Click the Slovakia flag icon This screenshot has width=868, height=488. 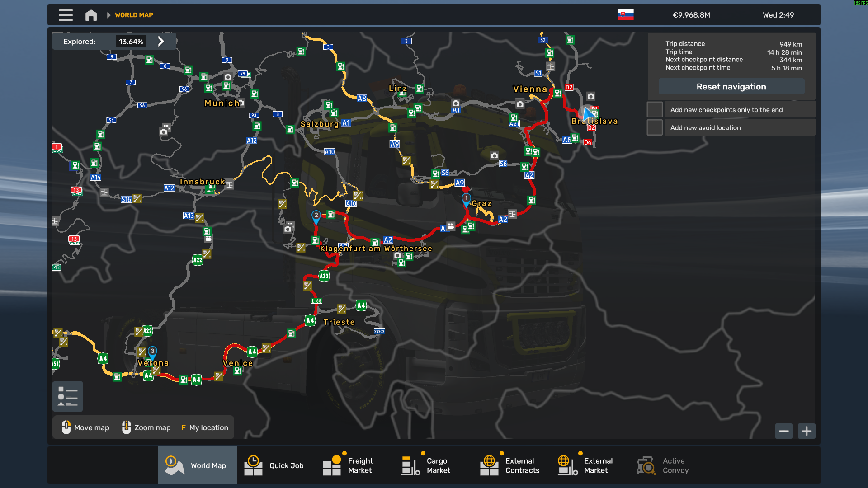pos(625,15)
